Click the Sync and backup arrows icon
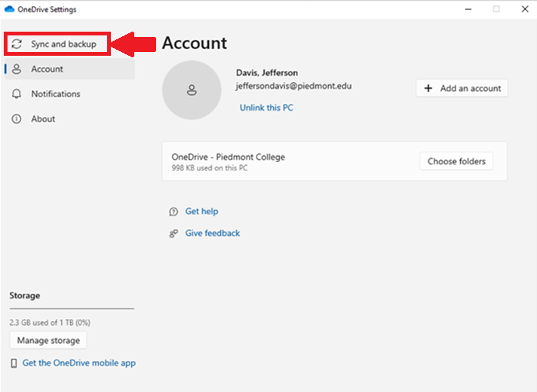 tap(17, 44)
